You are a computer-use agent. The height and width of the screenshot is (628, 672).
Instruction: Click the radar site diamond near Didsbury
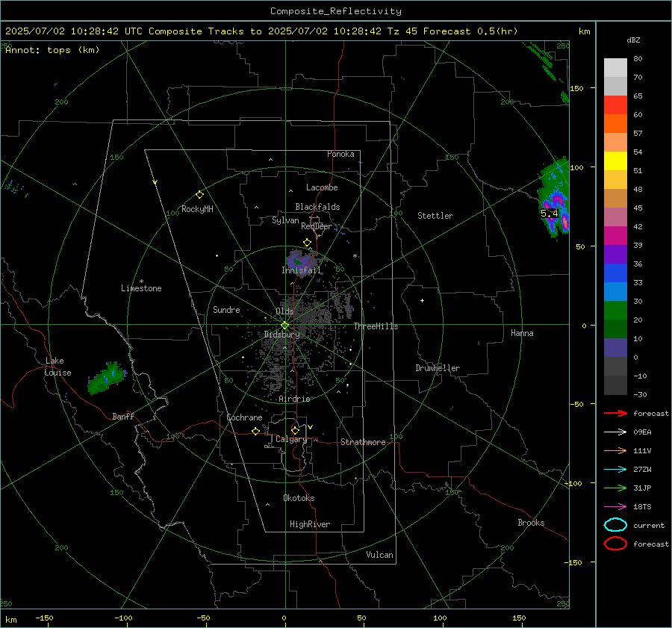284,326
